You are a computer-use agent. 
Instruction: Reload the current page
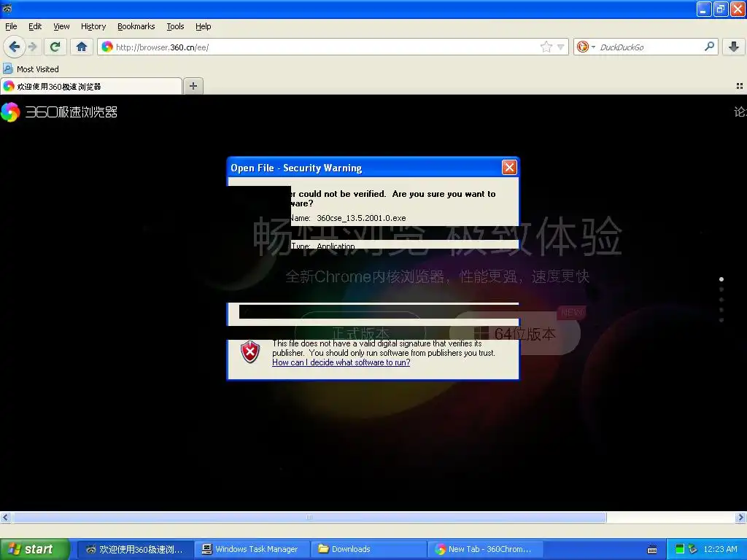click(55, 47)
